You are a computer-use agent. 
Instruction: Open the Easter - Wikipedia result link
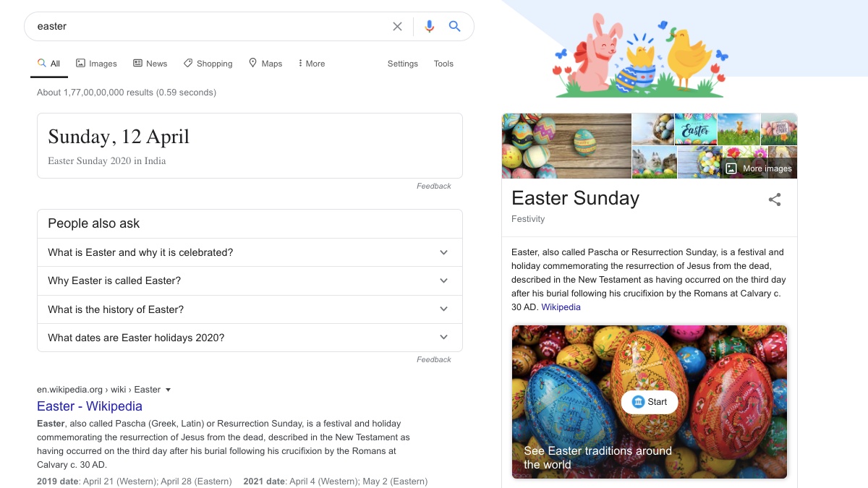(x=89, y=406)
